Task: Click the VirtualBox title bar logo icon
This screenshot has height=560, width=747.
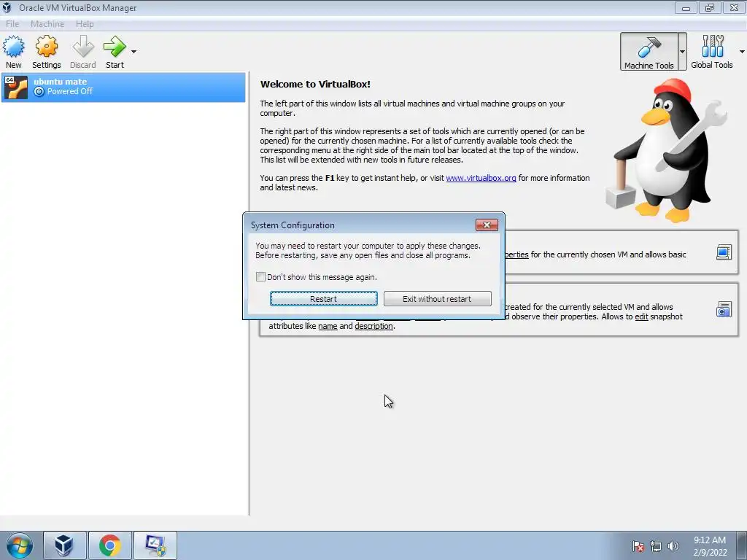Action: (x=7, y=7)
